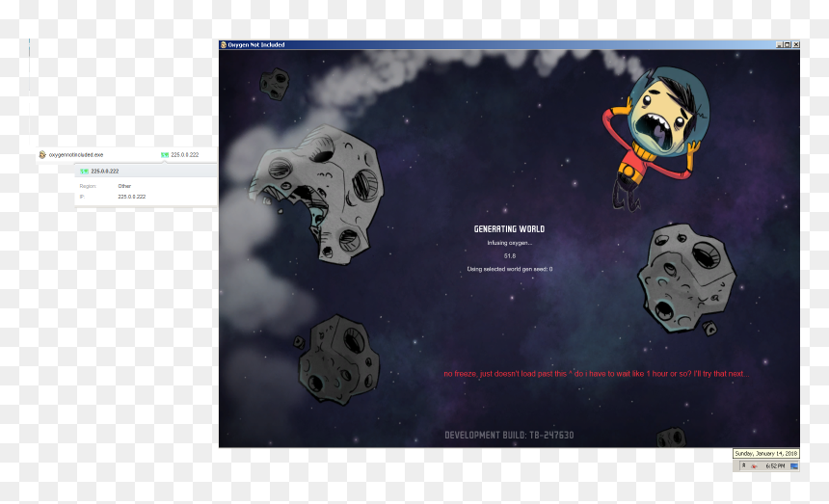
Task: Click the 225.0.0.222 address in the process row
Action: pyautogui.click(x=184, y=155)
